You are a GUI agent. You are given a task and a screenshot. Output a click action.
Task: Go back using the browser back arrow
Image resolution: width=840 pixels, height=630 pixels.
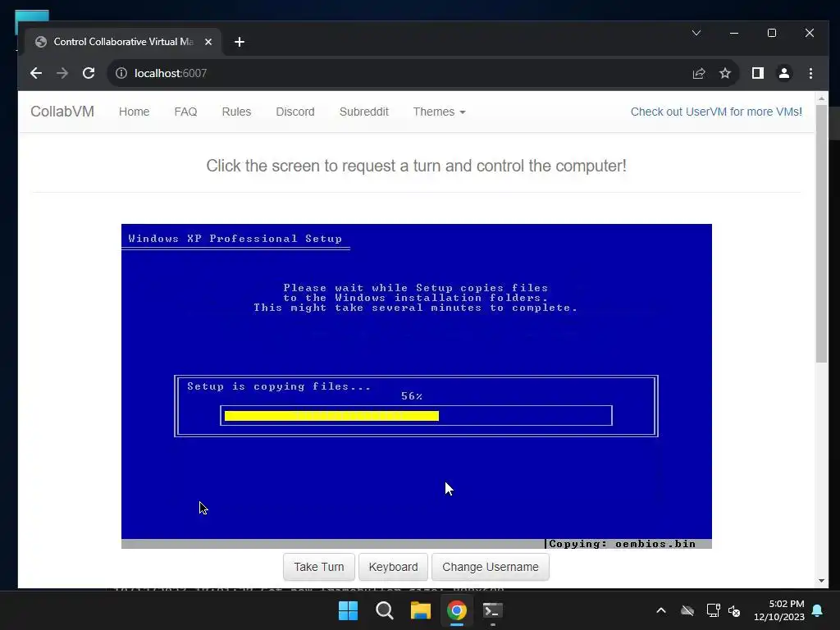[x=36, y=73]
